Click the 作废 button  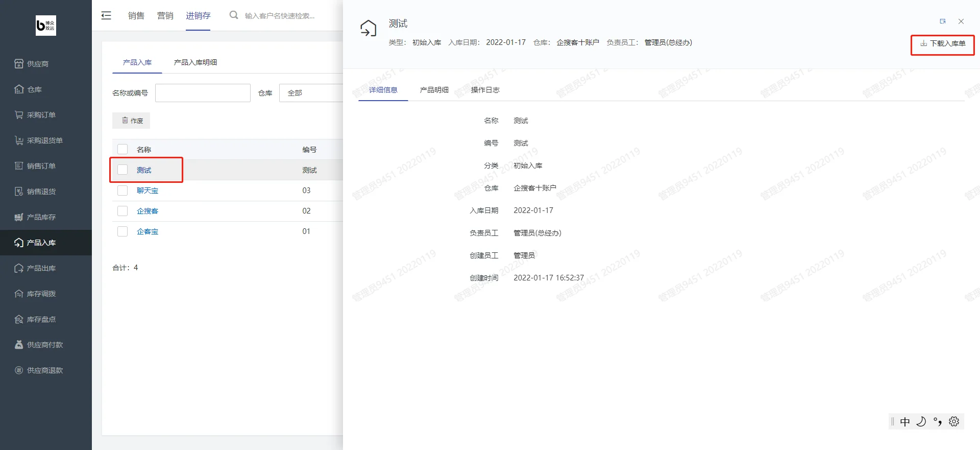click(131, 121)
